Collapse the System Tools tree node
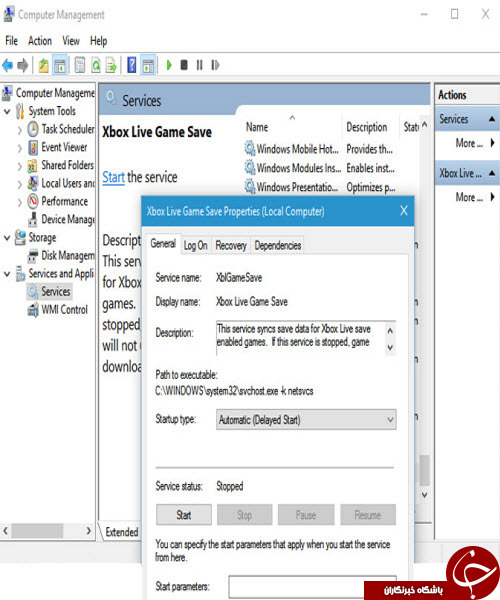The width and height of the screenshot is (500, 600). tap(7, 112)
